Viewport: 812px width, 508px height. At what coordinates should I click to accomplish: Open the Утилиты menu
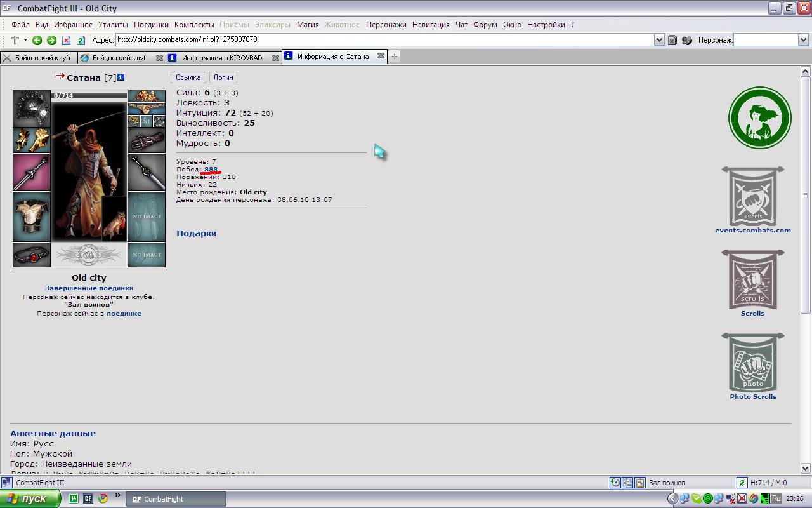point(114,25)
